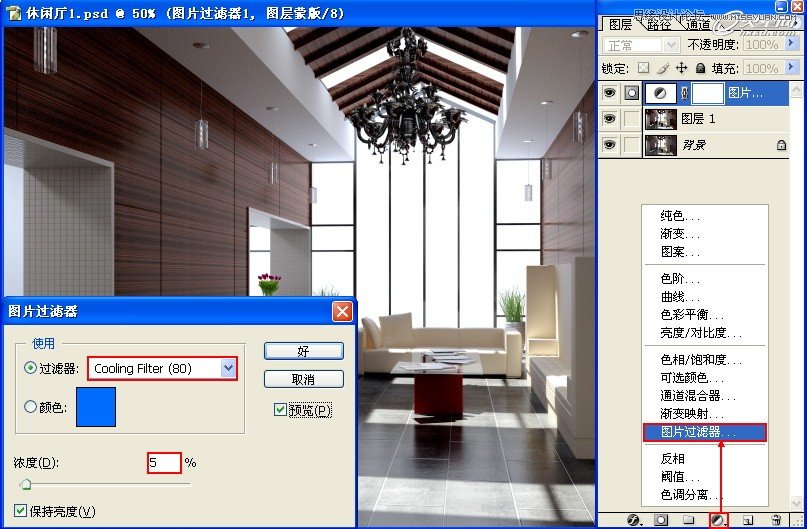The height and width of the screenshot is (529, 807).
Task: Open the Cooling Filter (80) dropdown
Action: click(229, 368)
